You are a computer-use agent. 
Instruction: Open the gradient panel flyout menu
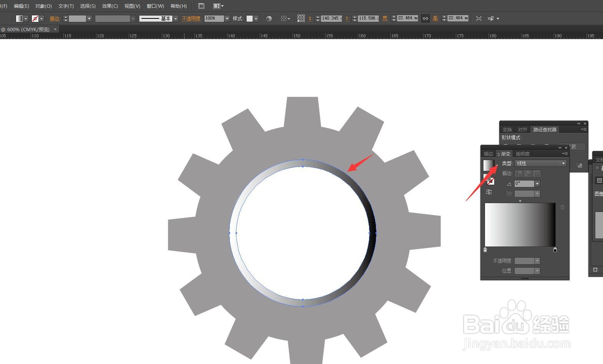click(x=565, y=154)
